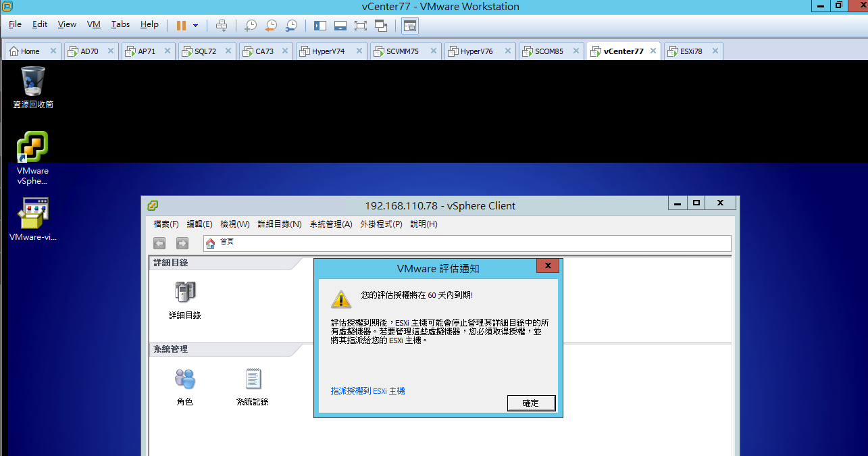Select the Recycle Bin desktop icon
The width and height of the screenshot is (868, 456).
[33, 87]
